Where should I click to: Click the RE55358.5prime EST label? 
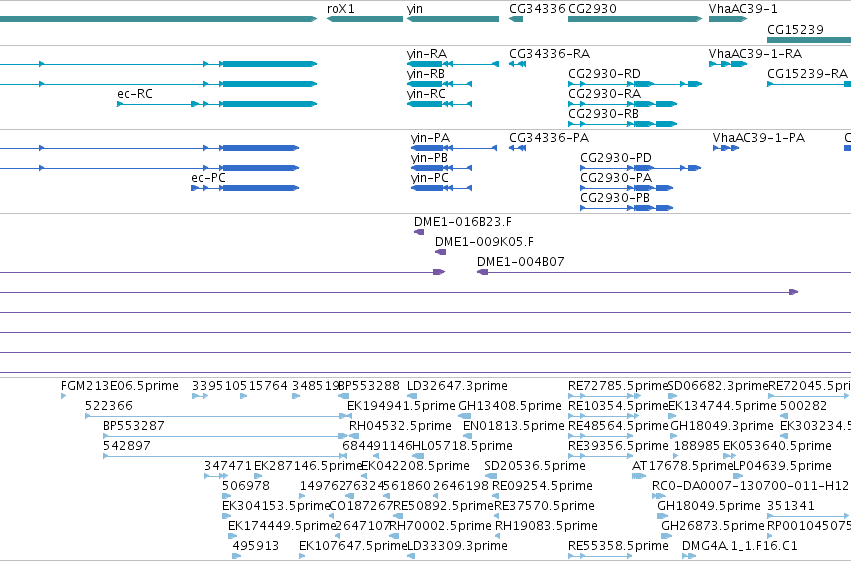[618, 546]
